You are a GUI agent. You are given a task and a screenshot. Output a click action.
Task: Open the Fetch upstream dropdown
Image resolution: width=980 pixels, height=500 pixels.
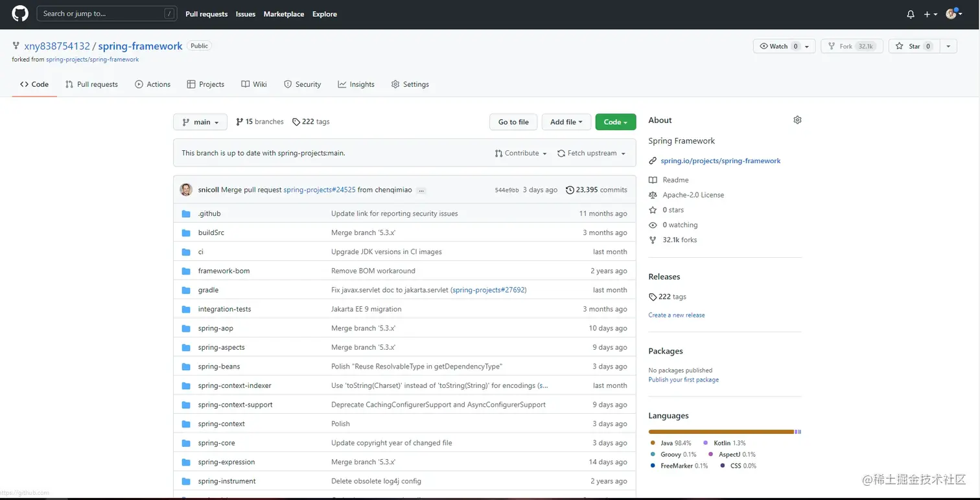[592, 153]
